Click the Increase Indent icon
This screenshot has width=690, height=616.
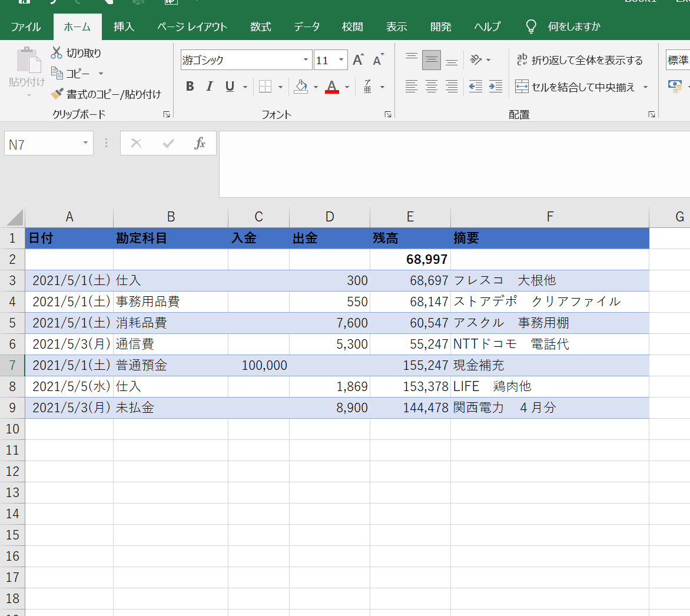(496, 87)
